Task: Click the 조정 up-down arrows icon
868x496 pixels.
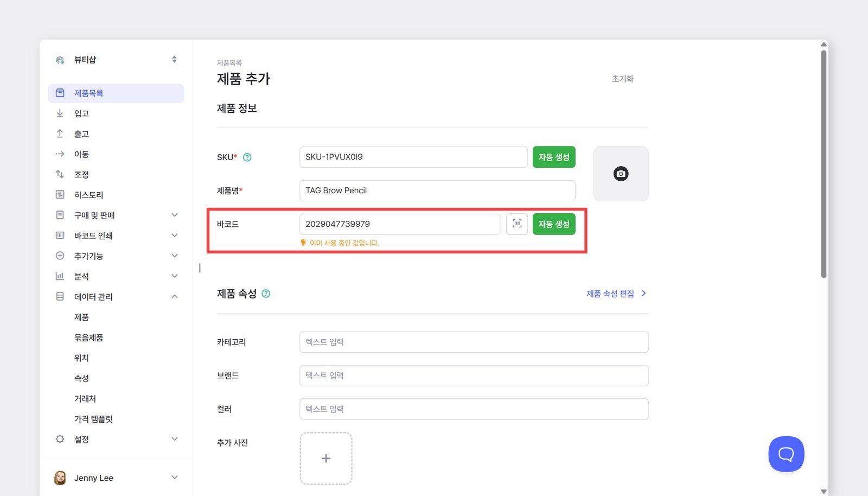Action: click(60, 174)
